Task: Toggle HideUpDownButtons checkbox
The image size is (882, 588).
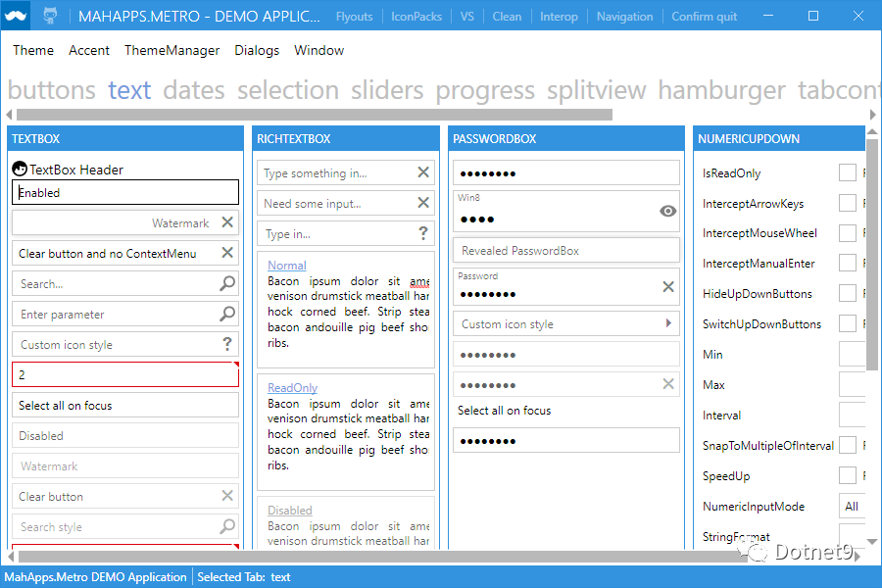Action: point(847,293)
